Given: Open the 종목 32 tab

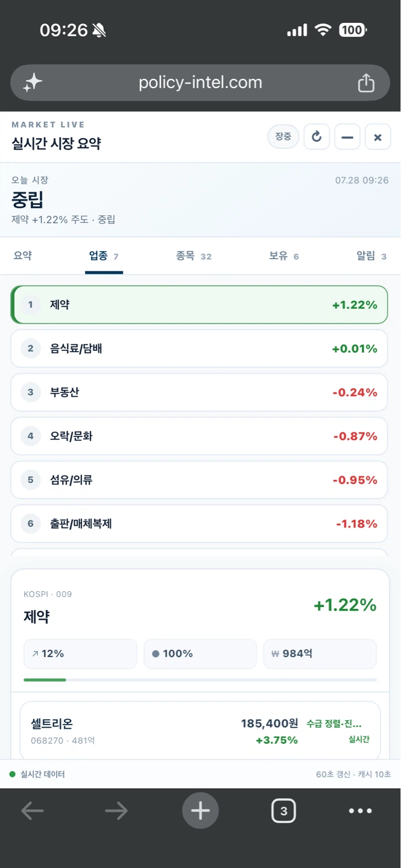Looking at the screenshot, I should [194, 256].
